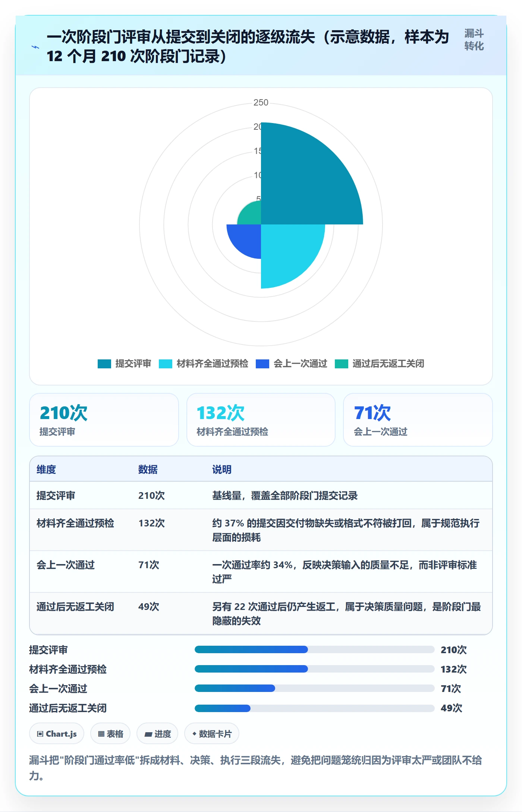Click the 132次 cell in the table
This screenshot has width=522, height=812.
point(151,523)
